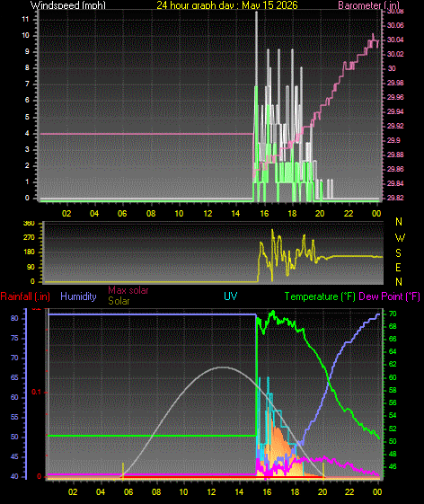The height and width of the screenshot is (504, 424).
Task: Click hour '06' under the windspeed chart
Action: [x=122, y=214]
